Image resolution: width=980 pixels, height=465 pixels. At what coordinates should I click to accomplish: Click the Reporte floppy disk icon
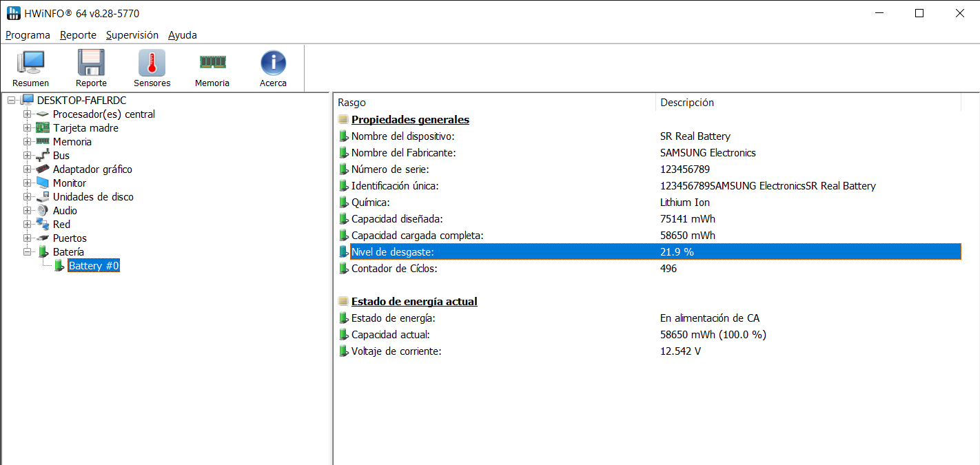pyautogui.click(x=91, y=63)
